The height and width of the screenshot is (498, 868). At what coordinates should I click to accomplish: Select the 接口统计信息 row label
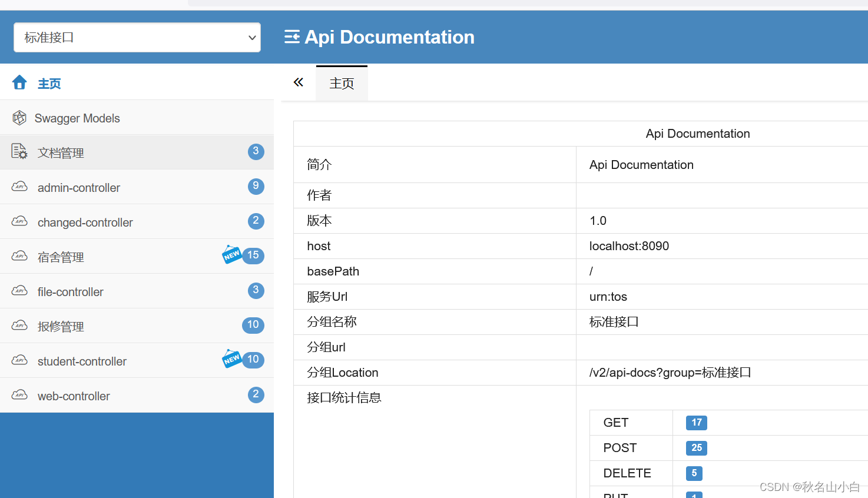pyautogui.click(x=344, y=398)
